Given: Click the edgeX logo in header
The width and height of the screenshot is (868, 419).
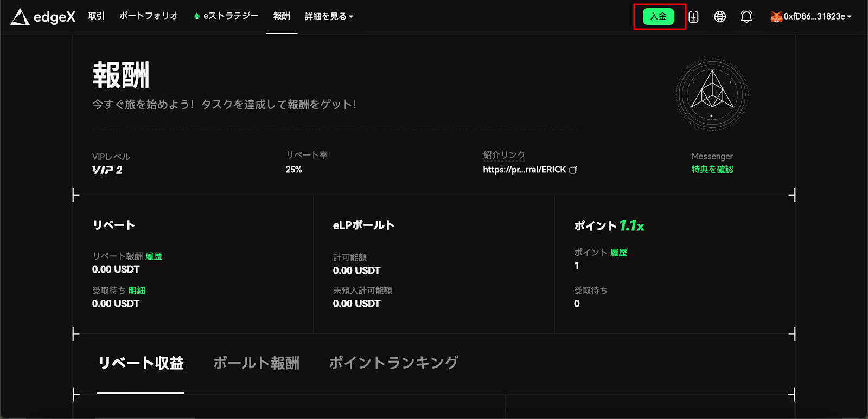Looking at the screenshot, I should pyautogui.click(x=43, y=17).
